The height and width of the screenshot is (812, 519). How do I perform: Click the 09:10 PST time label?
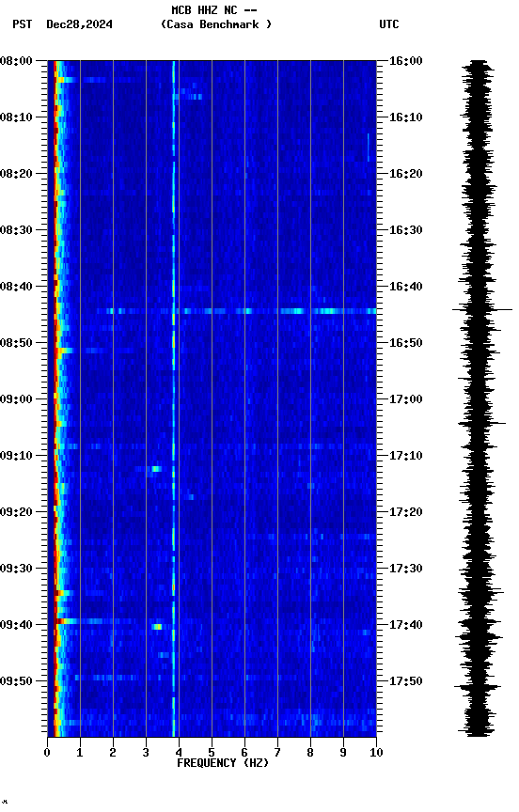[16, 456]
